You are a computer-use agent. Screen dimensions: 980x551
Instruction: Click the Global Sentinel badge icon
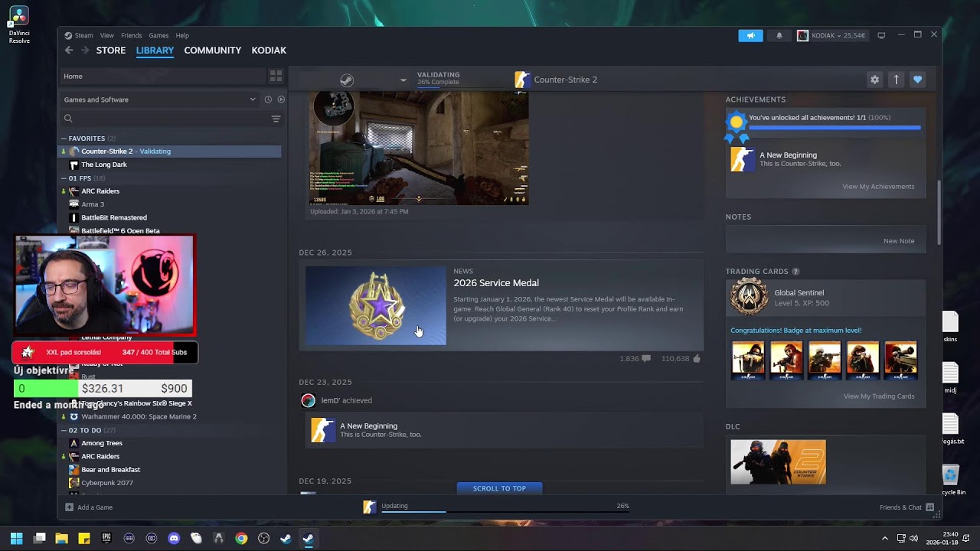(749, 297)
